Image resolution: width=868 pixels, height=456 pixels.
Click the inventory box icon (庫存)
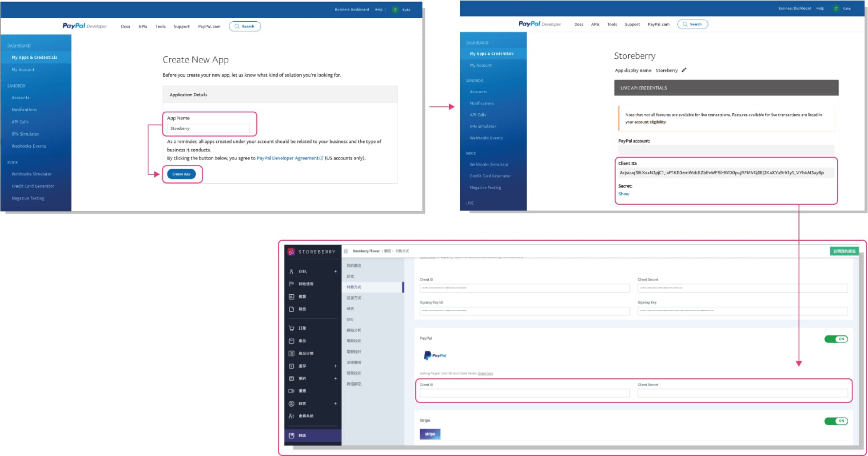(x=291, y=366)
